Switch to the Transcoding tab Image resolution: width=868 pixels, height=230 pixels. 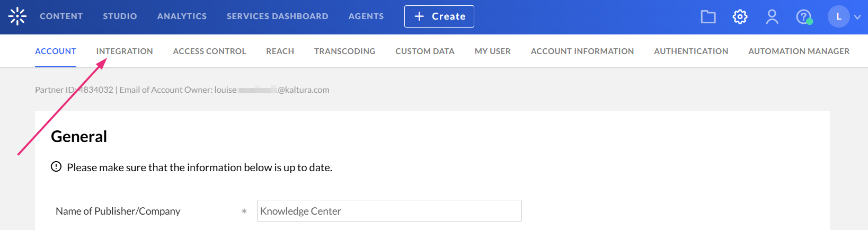[x=344, y=51]
